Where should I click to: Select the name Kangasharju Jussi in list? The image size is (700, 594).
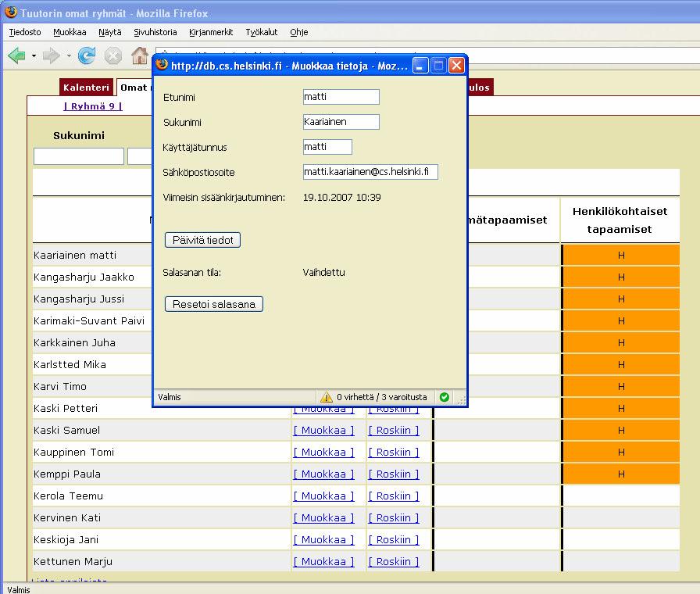point(79,299)
